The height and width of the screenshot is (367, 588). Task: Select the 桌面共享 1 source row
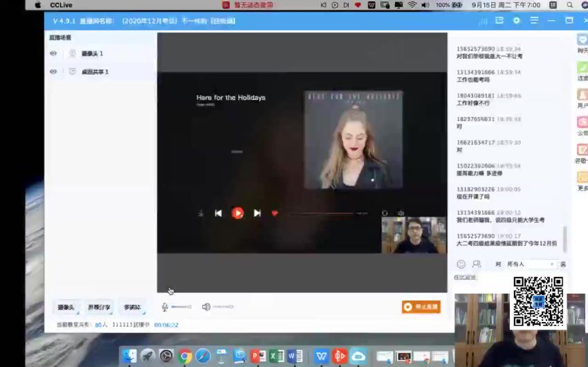100,72
